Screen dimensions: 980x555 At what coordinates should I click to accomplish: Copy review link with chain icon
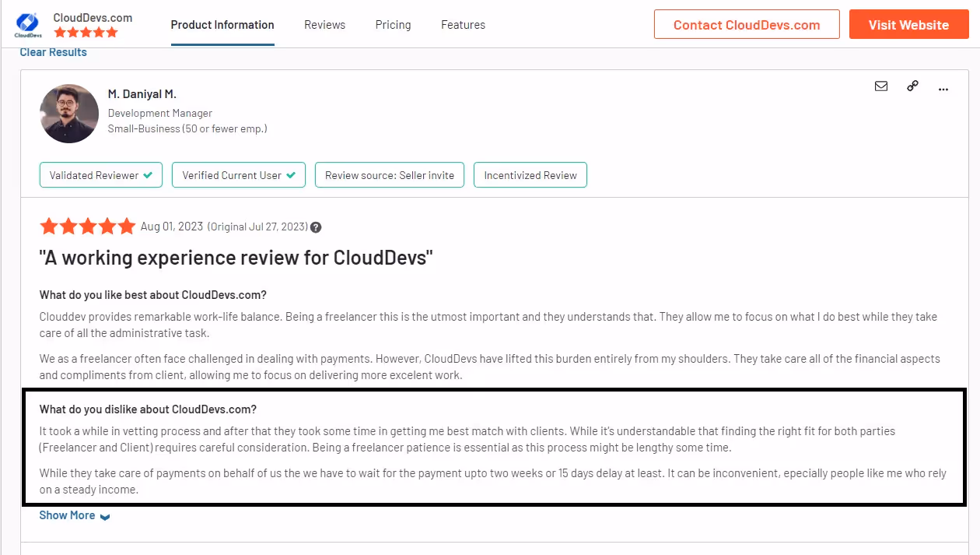[x=912, y=86]
